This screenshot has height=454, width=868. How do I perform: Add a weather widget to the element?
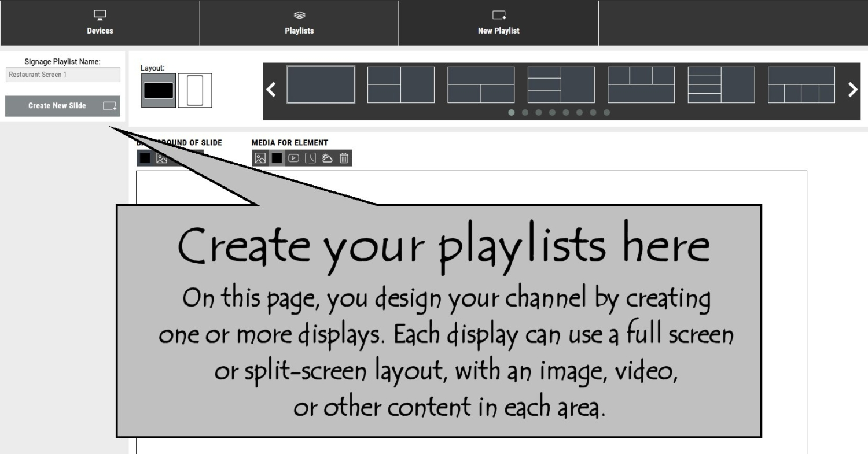click(x=327, y=158)
